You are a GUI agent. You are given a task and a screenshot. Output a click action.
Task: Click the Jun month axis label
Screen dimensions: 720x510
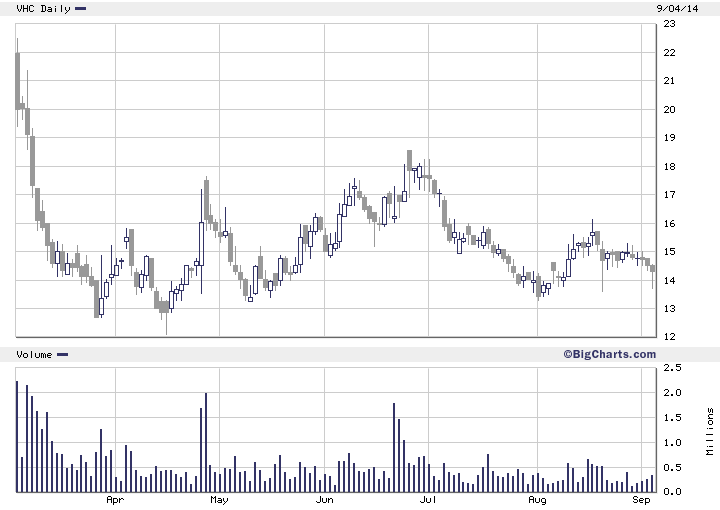(324, 499)
